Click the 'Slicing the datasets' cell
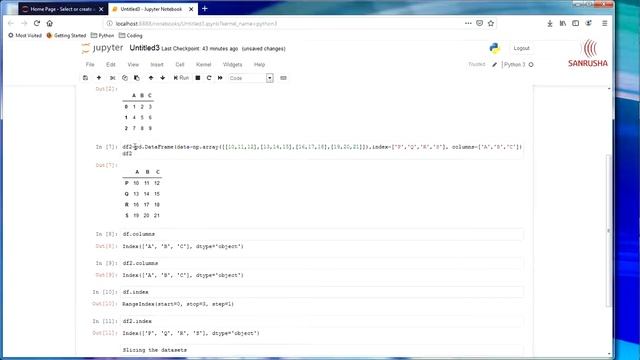This screenshot has height=360, width=640. click(322, 350)
